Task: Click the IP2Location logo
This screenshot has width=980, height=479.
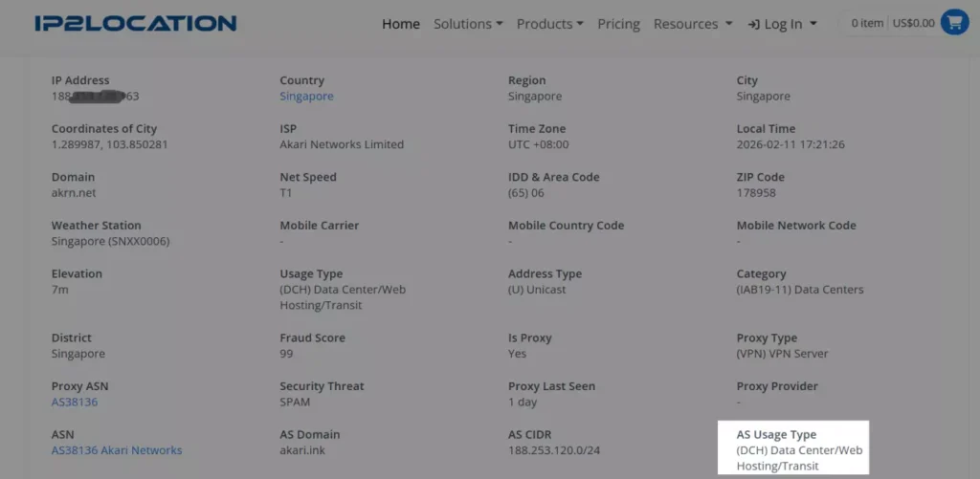Action: click(135, 23)
